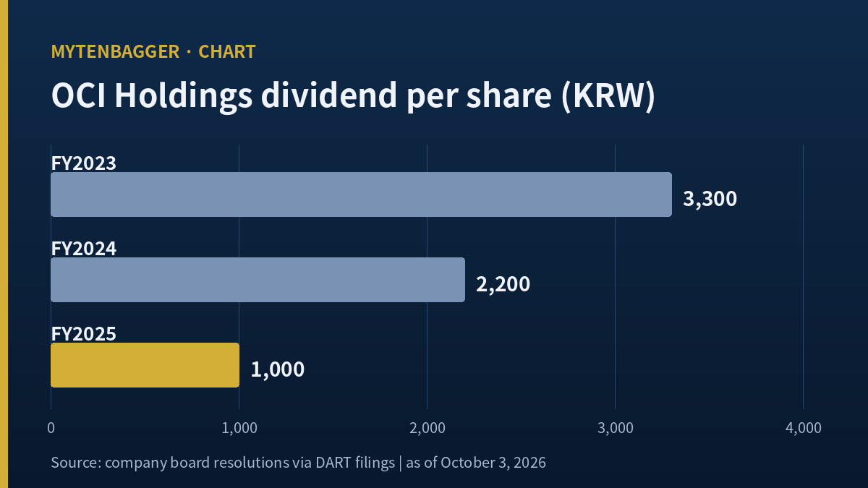
Task: Select the gold FY2025 bar
Action: (145, 365)
